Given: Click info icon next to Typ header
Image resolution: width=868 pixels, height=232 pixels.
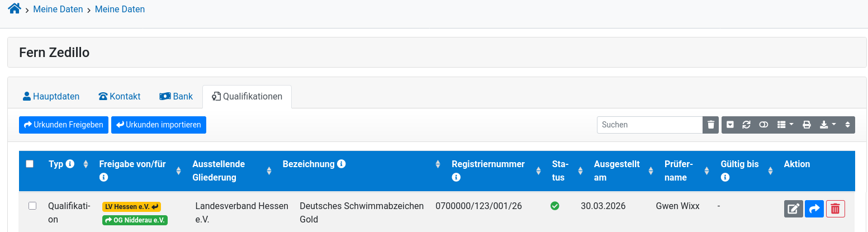Looking at the screenshot, I should pos(70,164).
